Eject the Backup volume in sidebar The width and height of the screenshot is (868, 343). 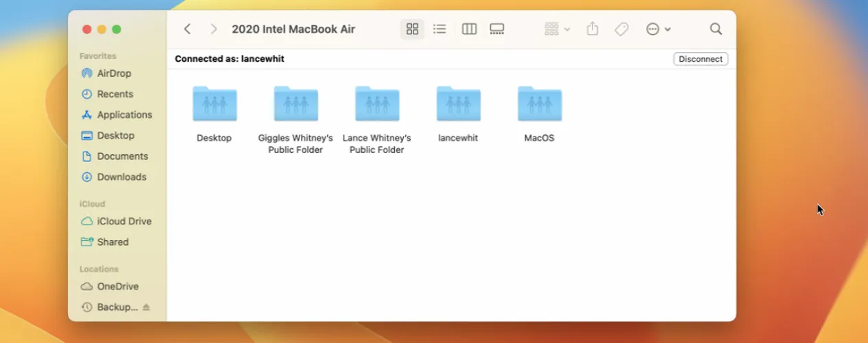coord(146,307)
